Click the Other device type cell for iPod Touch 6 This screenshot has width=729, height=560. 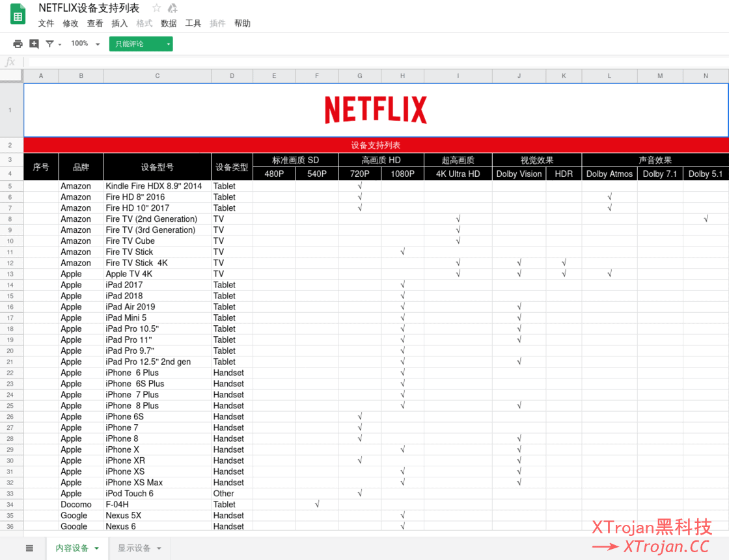tap(232, 494)
